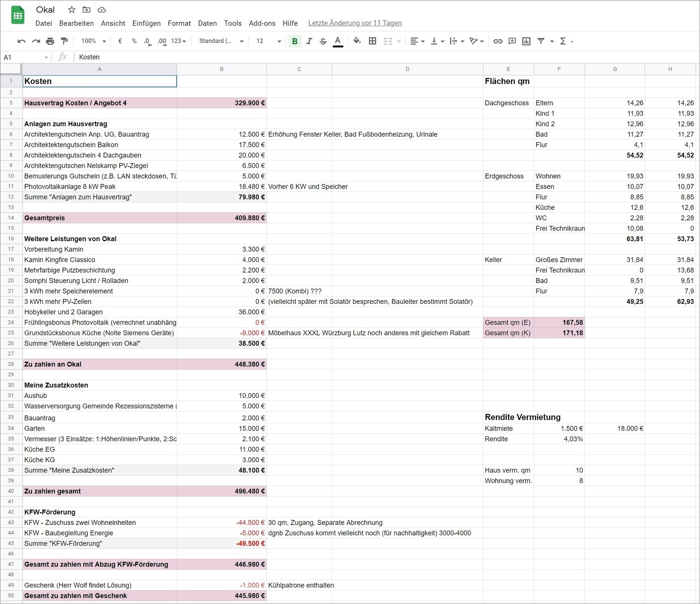Select Gesamt qm (E) value 167,58
Image resolution: width=700 pixels, height=604 pixels.
click(x=559, y=322)
